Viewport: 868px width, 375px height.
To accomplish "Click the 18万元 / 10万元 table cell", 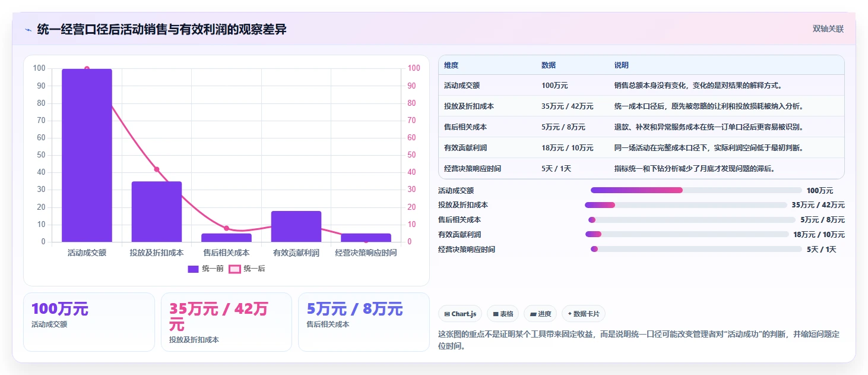I will click(567, 148).
